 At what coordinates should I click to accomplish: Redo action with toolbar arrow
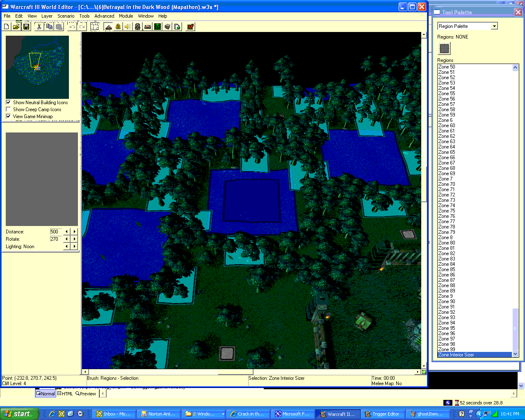coord(82,27)
